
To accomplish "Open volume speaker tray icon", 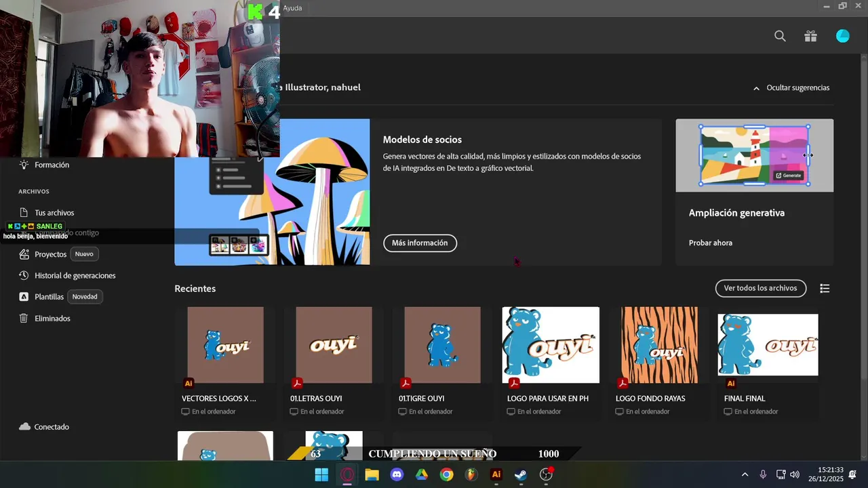I will [x=795, y=474].
